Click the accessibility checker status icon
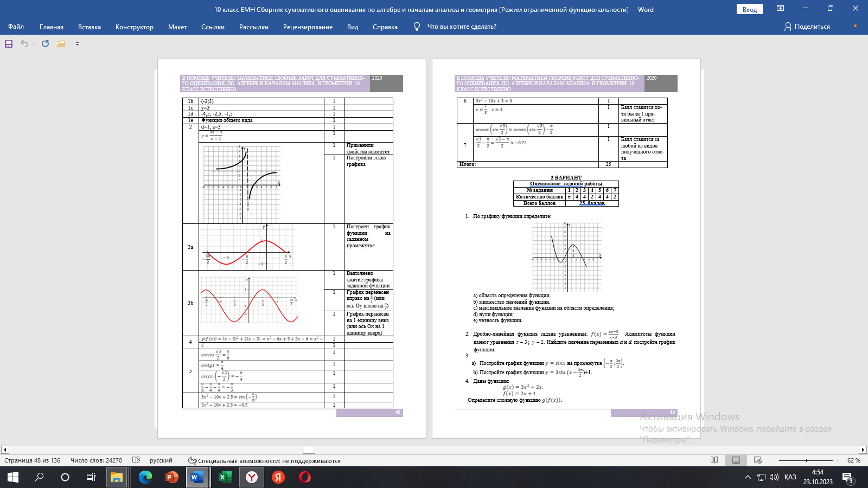This screenshot has height=488, width=868. click(x=192, y=460)
